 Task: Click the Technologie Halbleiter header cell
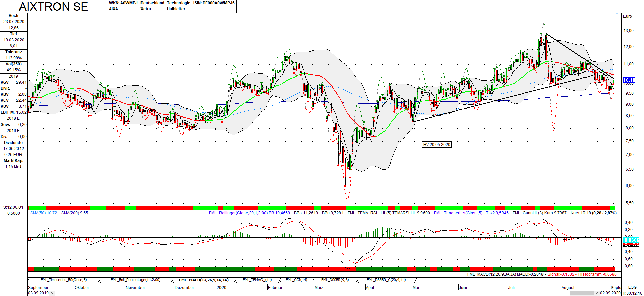(x=178, y=6)
